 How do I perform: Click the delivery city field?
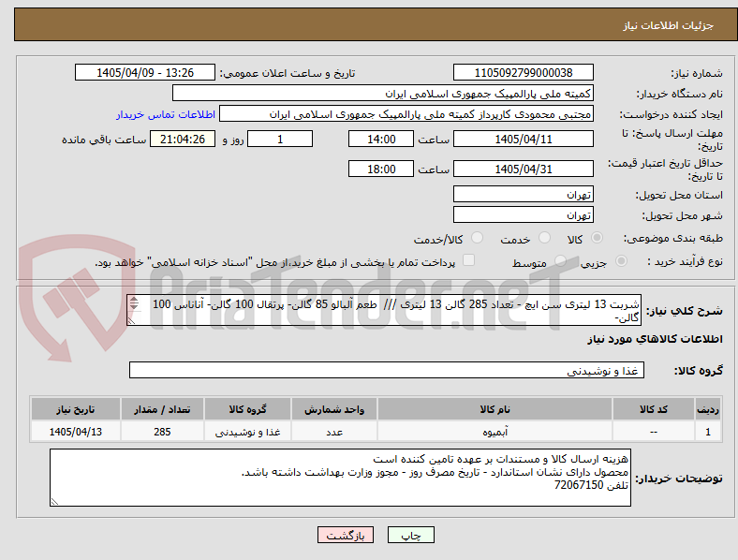click(523, 214)
